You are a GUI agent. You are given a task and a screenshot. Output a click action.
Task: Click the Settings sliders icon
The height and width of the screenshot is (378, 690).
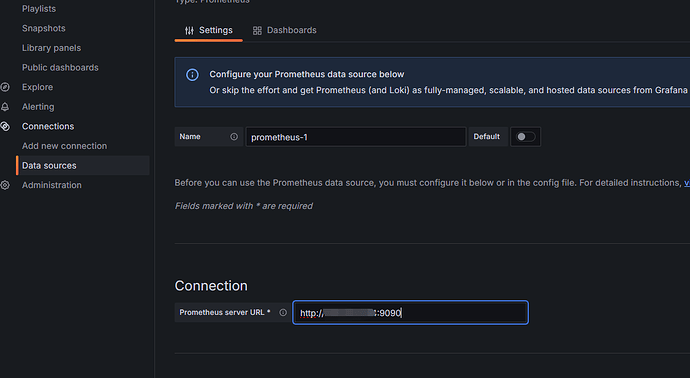coord(189,30)
